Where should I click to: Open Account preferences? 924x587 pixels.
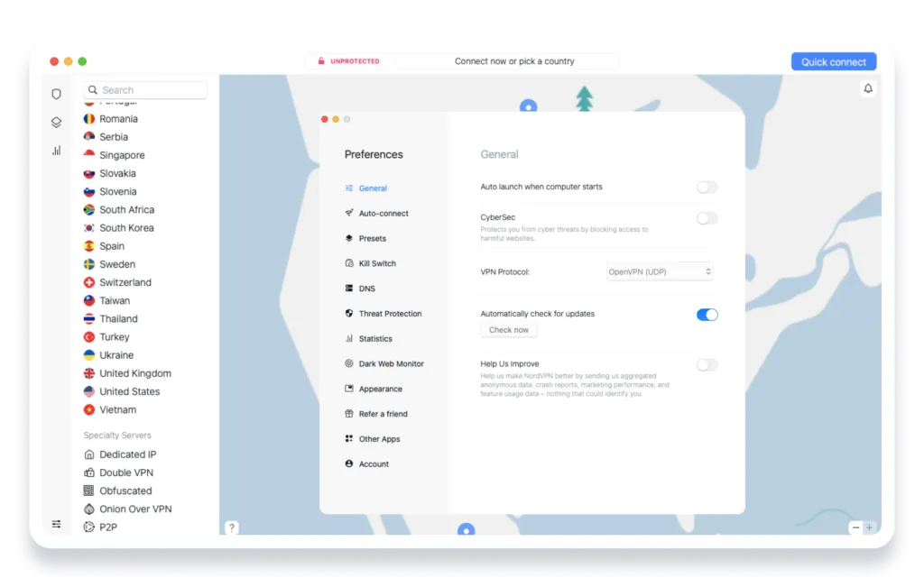[x=374, y=464]
